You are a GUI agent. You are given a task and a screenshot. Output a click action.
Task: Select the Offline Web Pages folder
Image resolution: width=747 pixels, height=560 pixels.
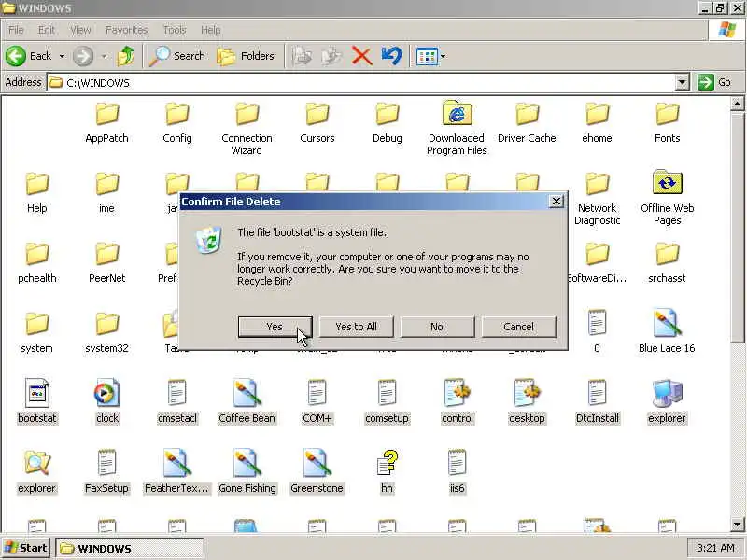click(667, 198)
